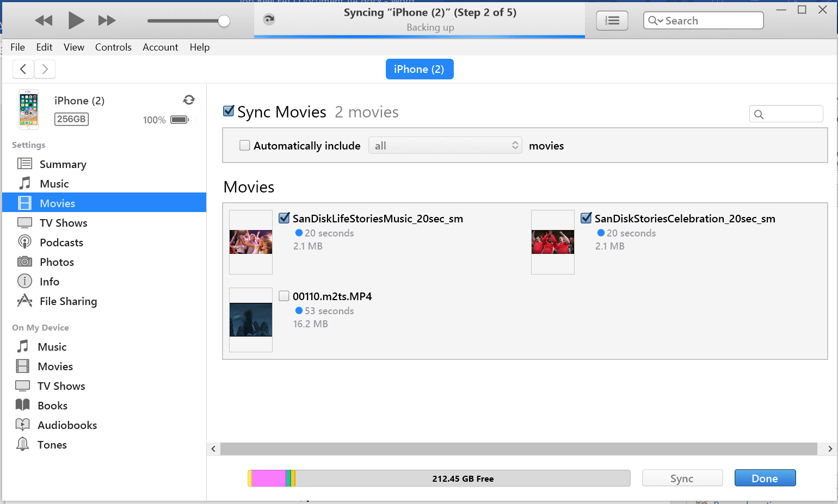The image size is (838, 504).
Task: Click SanDiskLifeStoriesMusic thumbnail
Action: click(x=251, y=242)
